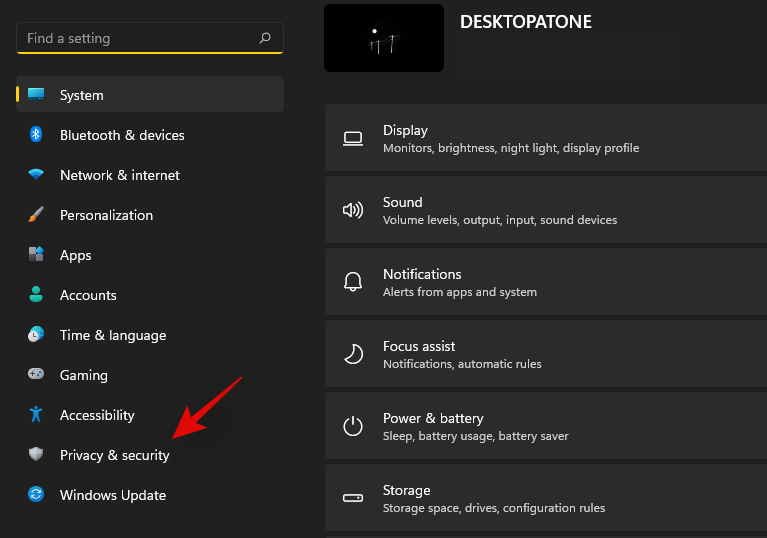
Task: Open Power & battery settings
Action: coord(545,426)
